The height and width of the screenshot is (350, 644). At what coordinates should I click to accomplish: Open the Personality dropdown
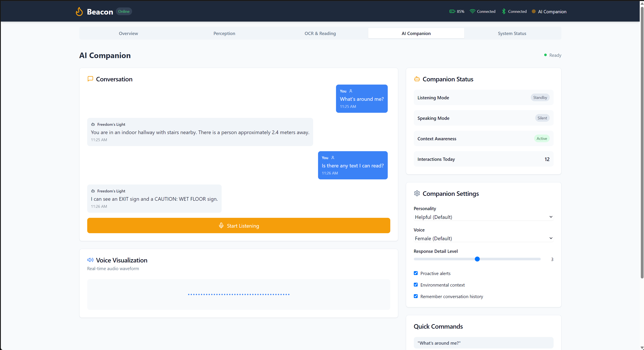tap(483, 217)
